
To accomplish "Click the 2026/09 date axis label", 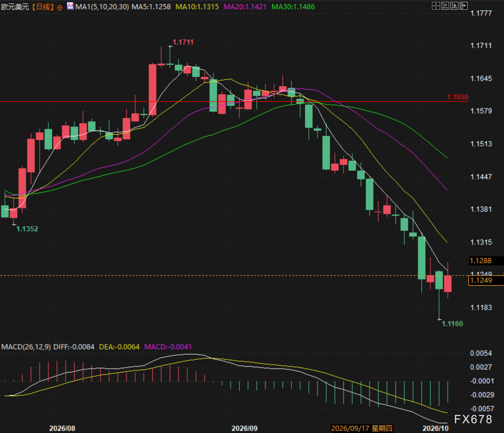I will (244, 428).
